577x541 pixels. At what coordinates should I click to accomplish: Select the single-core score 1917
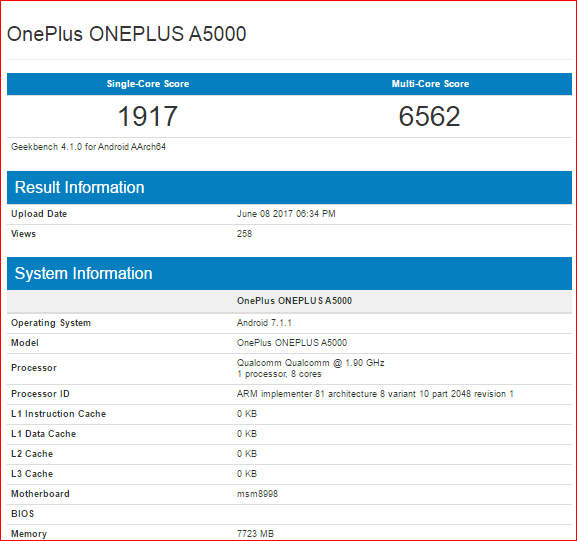[x=148, y=116]
